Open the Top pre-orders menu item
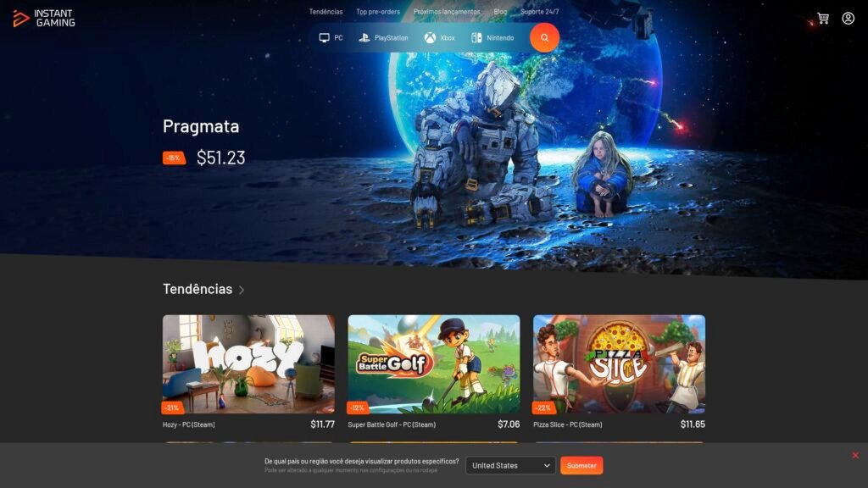Screen dimensions: 868x488 tap(378, 12)
